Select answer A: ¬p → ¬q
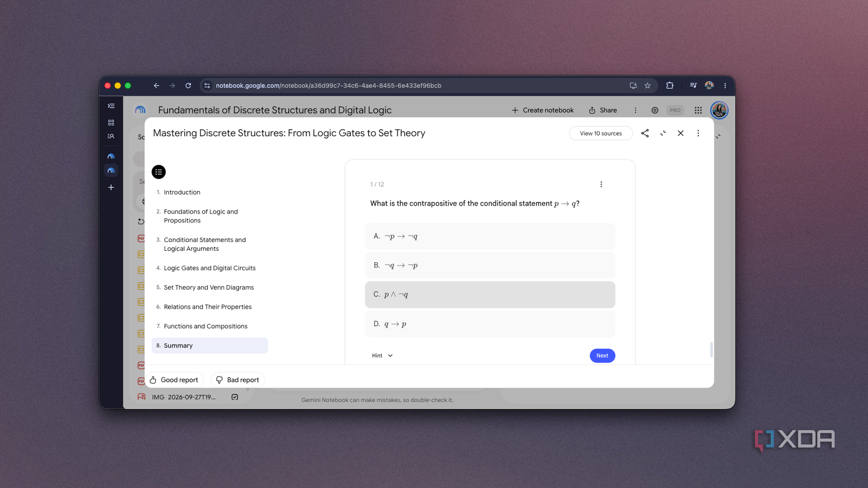 tap(490, 237)
